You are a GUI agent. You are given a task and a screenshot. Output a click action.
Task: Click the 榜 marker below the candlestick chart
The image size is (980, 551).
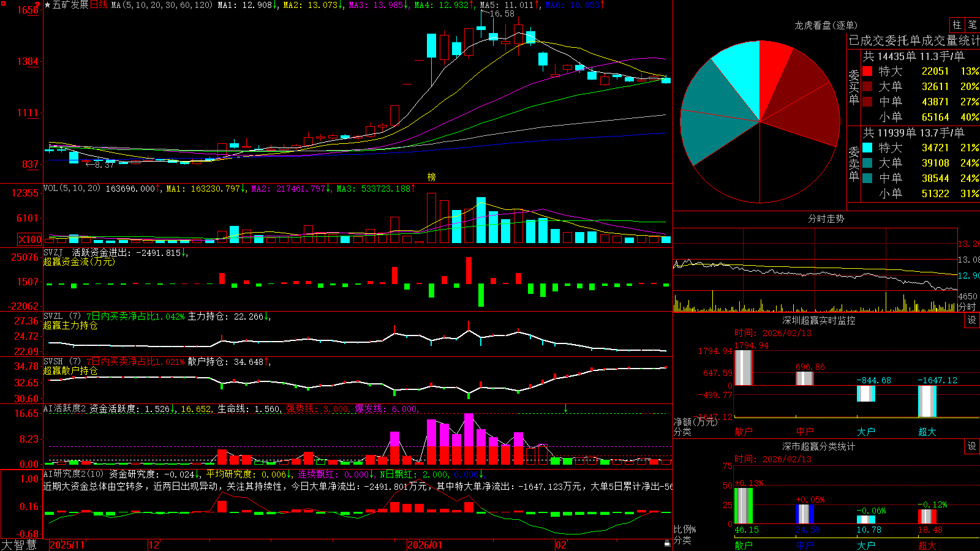432,177
